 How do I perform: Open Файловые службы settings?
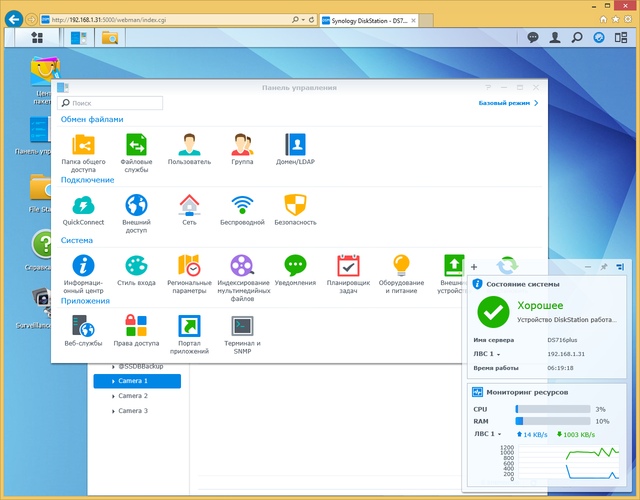coord(136,153)
